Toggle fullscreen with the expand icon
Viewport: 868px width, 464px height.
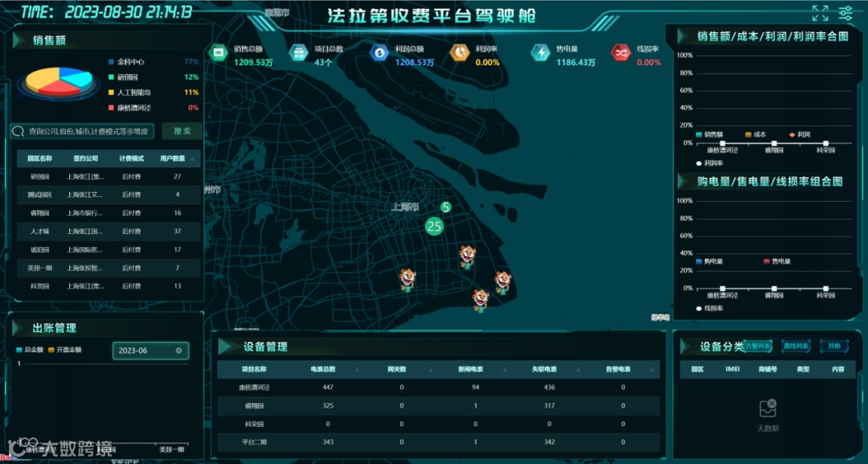pos(820,13)
